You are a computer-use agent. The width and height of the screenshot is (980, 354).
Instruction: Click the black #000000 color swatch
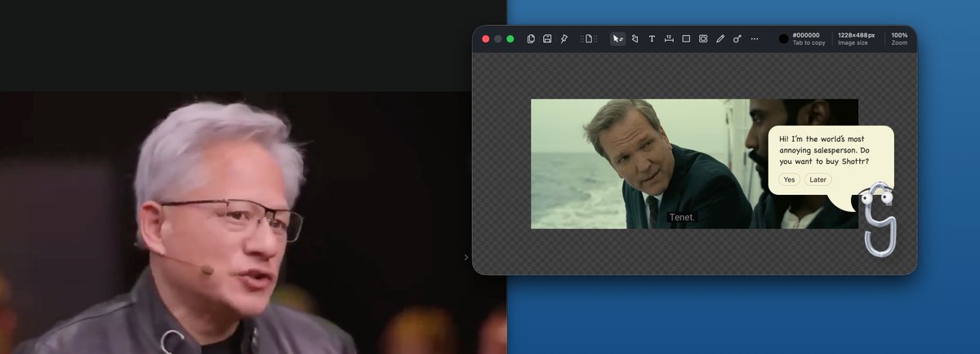pyautogui.click(x=784, y=38)
